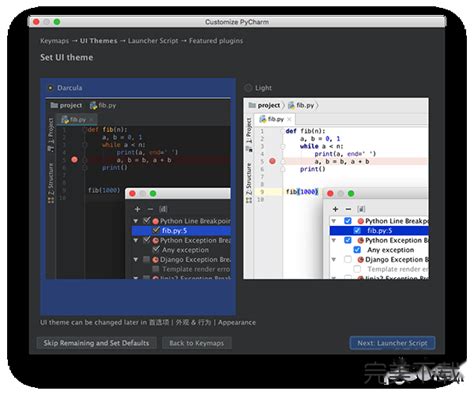Image resolution: width=474 pixels, height=395 pixels.
Task: Toggle Django Exception checkbox in Darcula preview
Action: pyautogui.click(x=146, y=259)
